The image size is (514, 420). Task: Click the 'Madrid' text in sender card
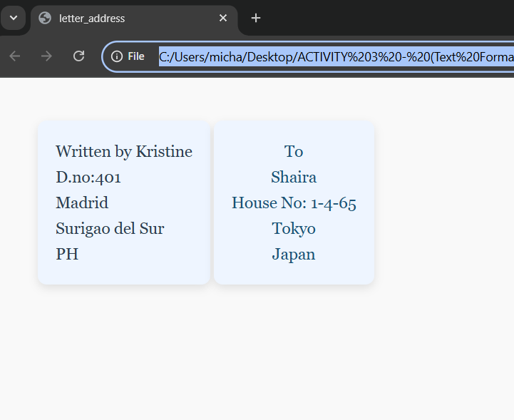82,203
